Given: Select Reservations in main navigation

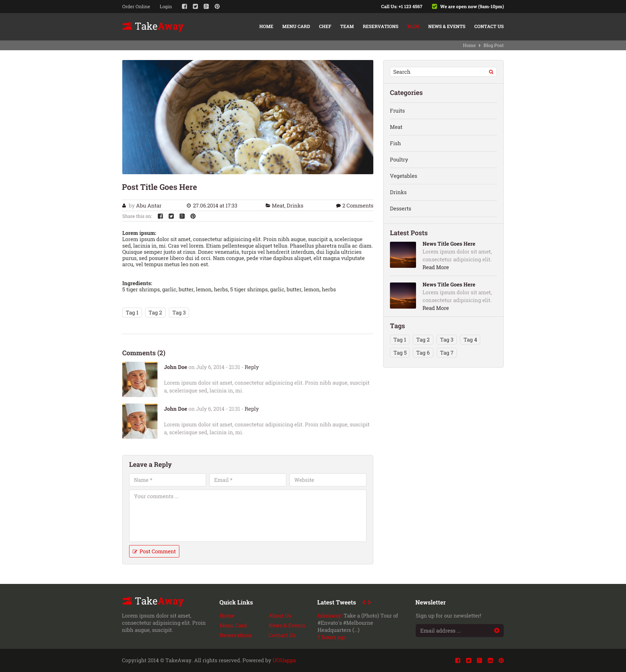Looking at the screenshot, I should point(380,26).
